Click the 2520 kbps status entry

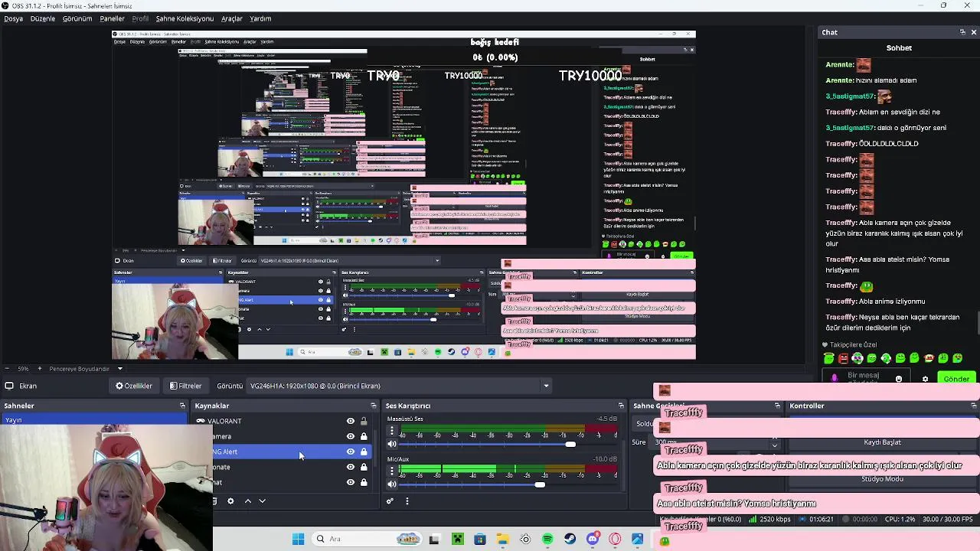[769, 520]
